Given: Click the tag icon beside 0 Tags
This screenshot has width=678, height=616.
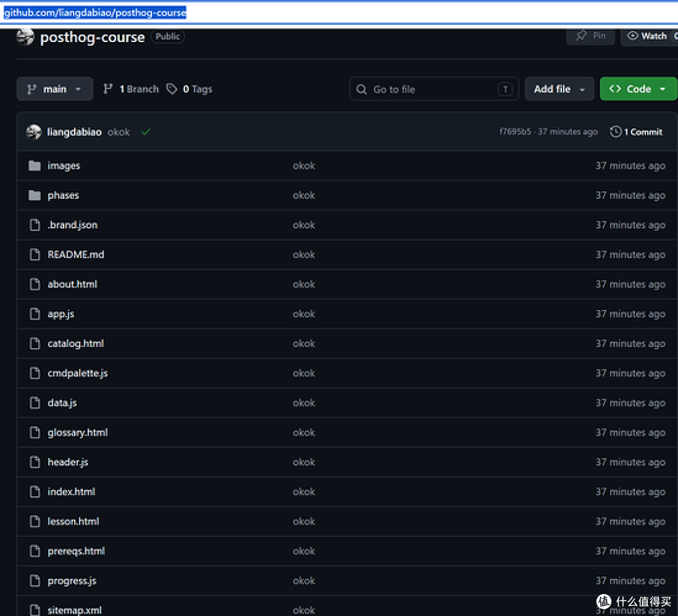Looking at the screenshot, I should point(172,89).
